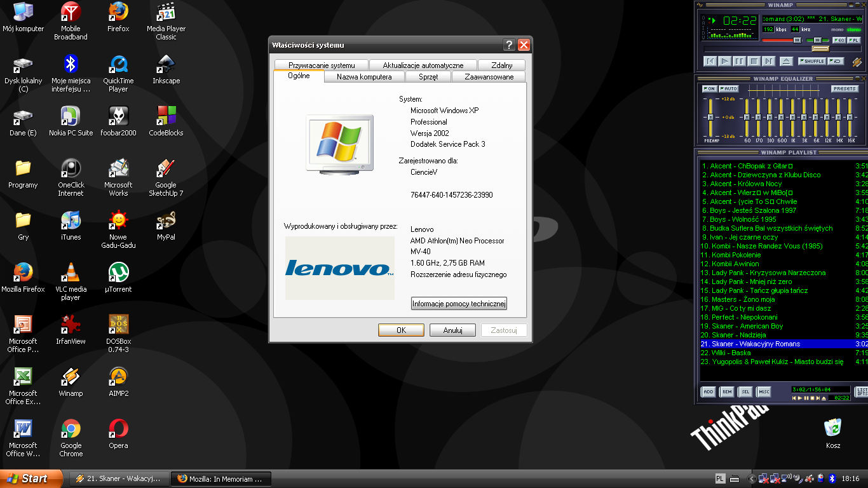Open the playlist SEL menu button

(745, 392)
